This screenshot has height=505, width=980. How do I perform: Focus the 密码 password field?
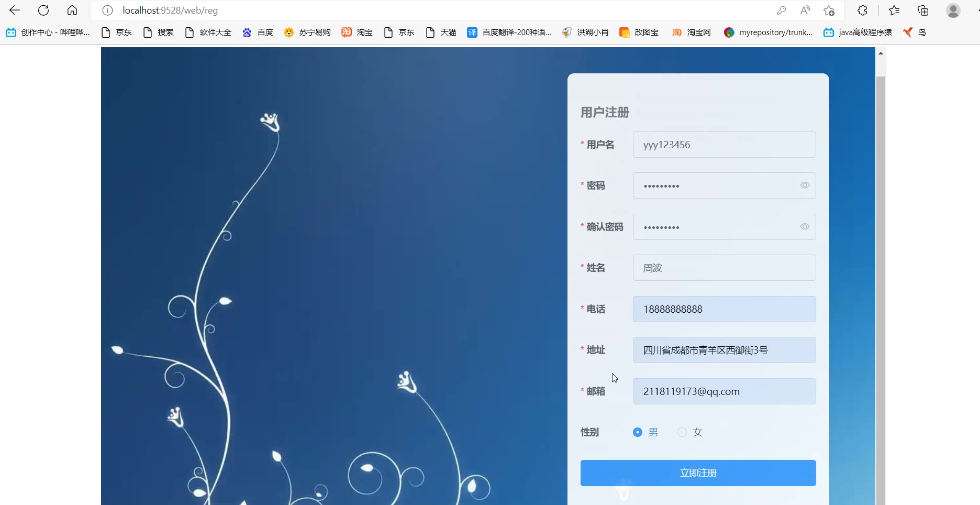click(724, 185)
